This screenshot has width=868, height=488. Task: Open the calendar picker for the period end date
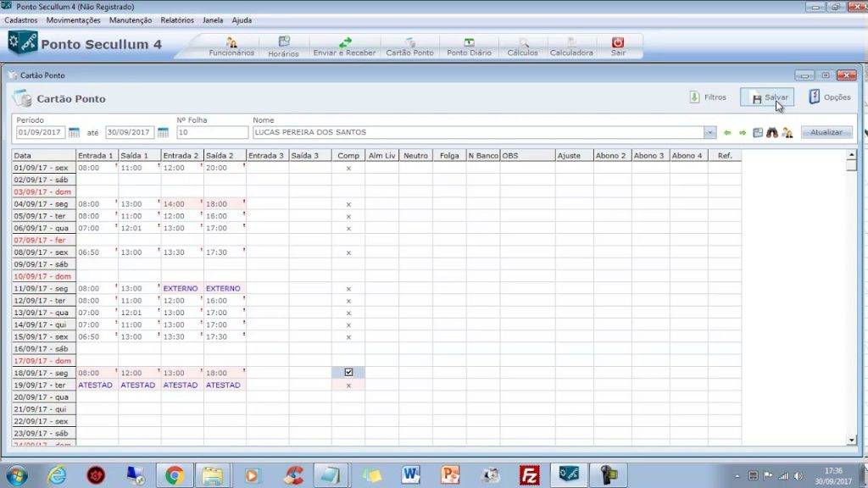[163, 133]
